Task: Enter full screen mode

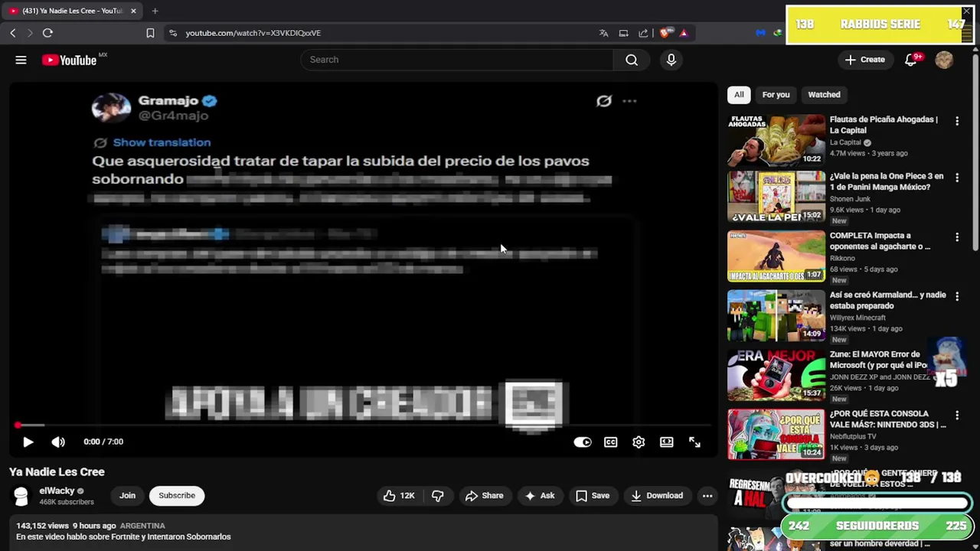Action: coord(694,442)
